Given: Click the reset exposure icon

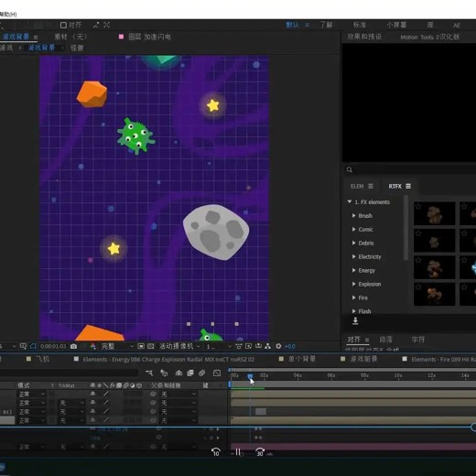Looking at the screenshot, I should [278, 346].
